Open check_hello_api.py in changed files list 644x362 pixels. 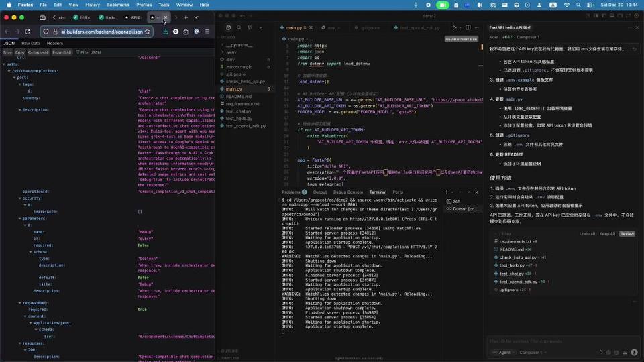[518, 257]
